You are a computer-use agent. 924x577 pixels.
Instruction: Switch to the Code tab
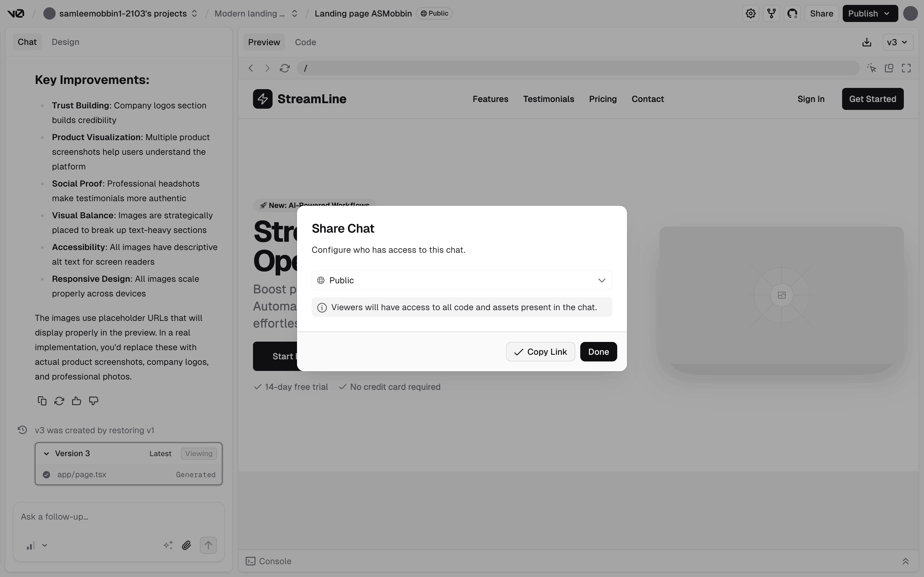305,42
